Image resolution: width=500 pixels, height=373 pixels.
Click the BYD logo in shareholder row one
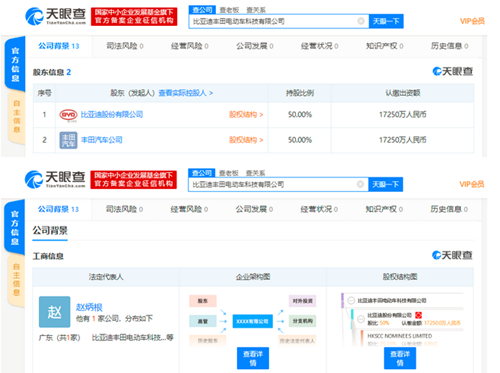[68, 115]
